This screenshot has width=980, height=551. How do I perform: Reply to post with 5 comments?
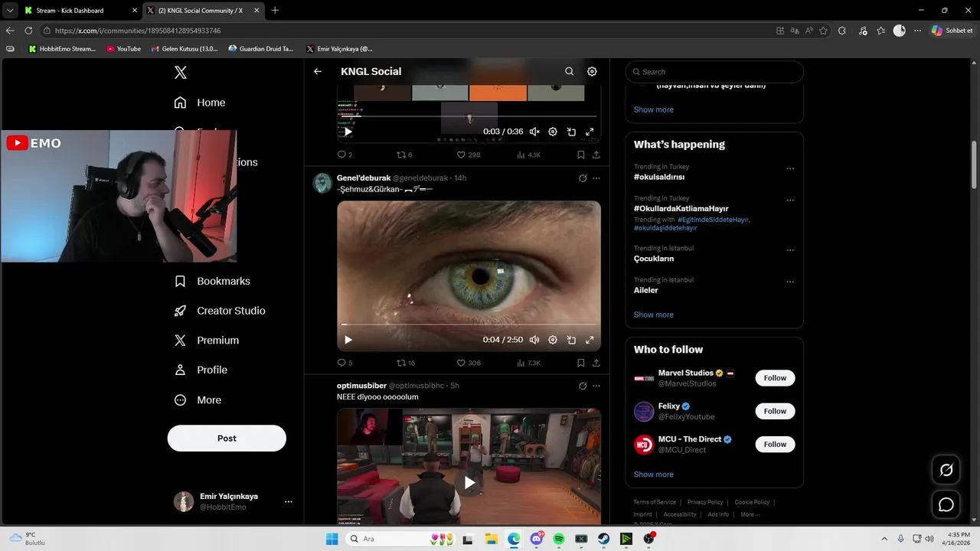[345, 363]
